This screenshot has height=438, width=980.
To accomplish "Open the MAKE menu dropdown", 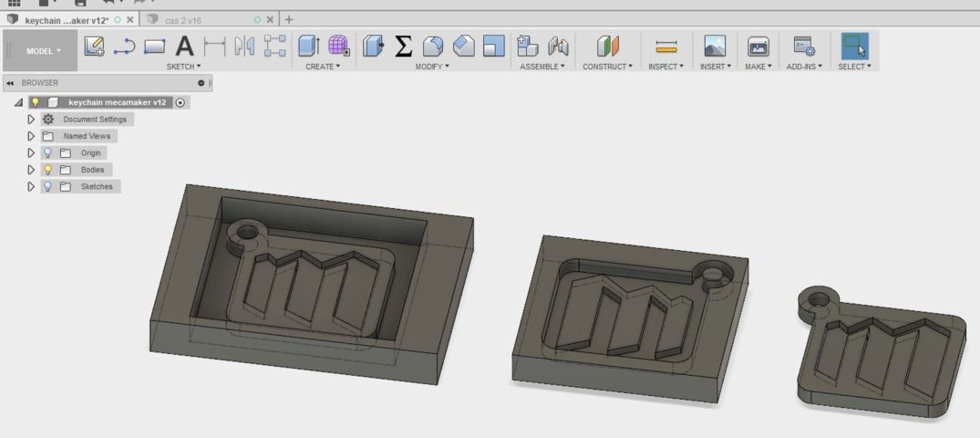I will [x=758, y=67].
